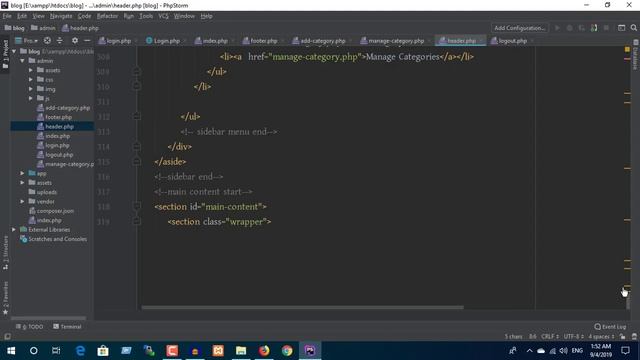Open the VCS menu
This screenshot has height=360, width=640.
[x=163, y=16]
